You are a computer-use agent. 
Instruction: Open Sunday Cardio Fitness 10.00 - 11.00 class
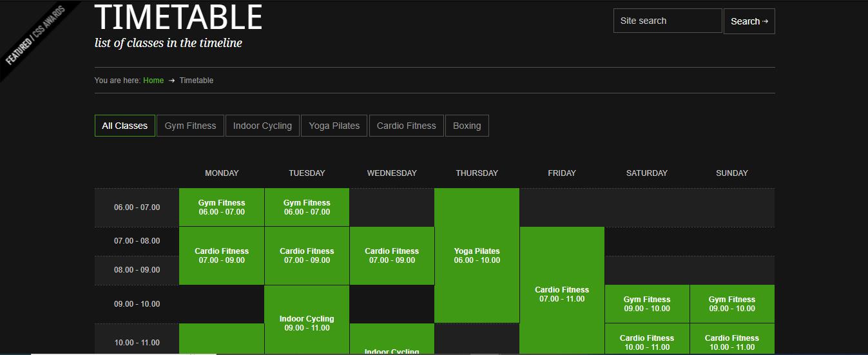732,341
